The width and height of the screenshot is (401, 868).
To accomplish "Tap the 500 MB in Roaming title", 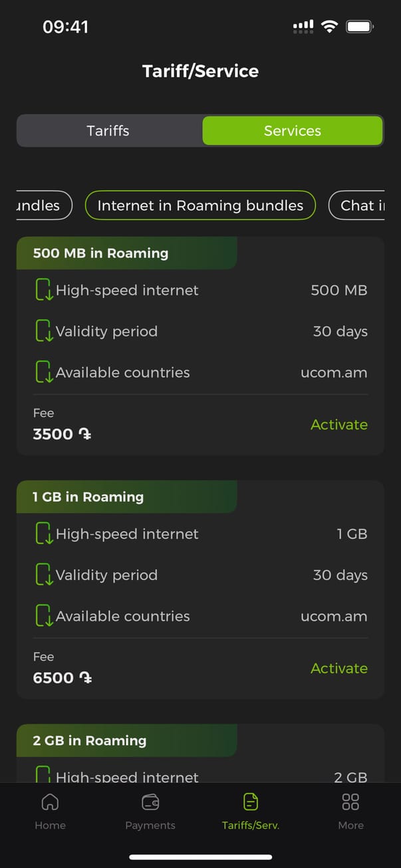I will (x=100, y=253).
